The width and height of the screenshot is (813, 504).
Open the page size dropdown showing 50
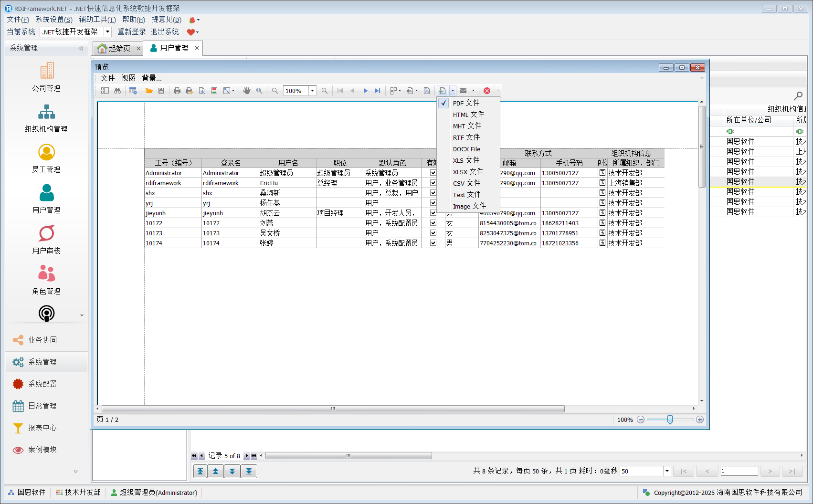667,472
